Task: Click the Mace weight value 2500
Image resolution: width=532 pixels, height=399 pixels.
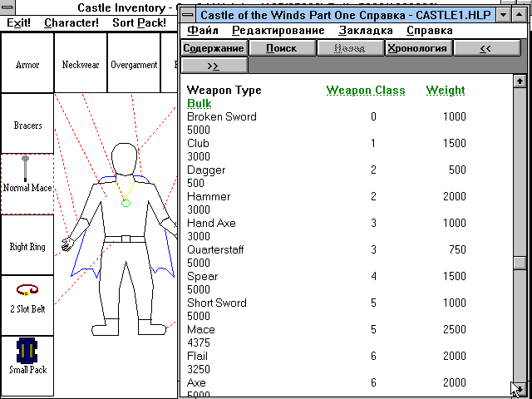Action: point(455,329)
